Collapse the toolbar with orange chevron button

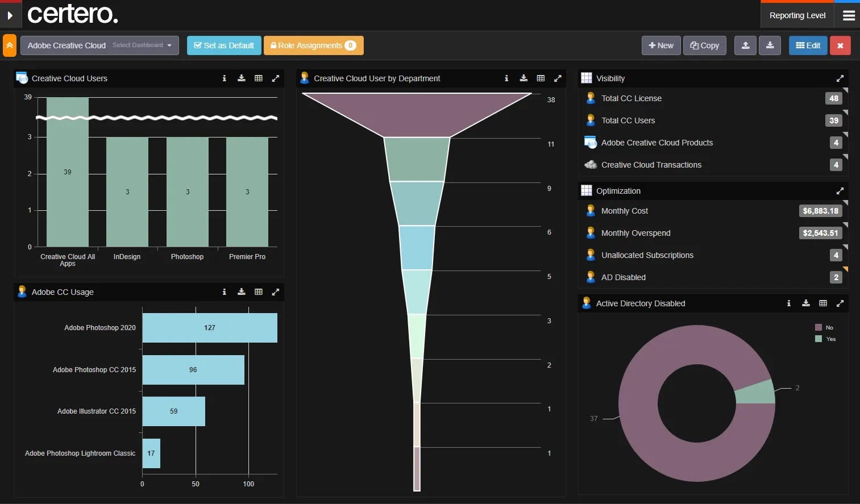tap(10, 45)
